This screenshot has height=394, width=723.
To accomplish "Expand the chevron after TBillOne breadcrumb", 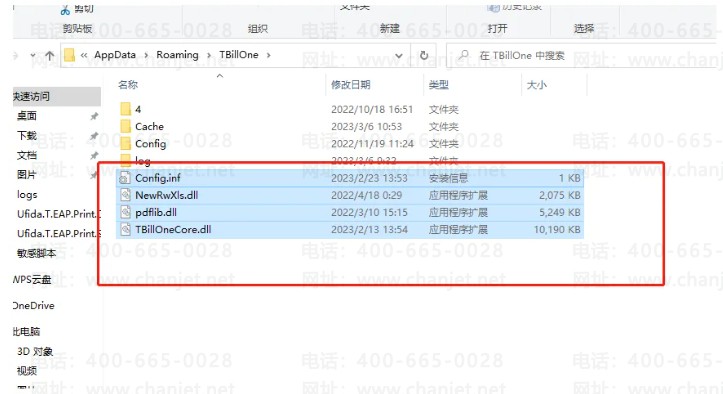I will coord(268,55).
